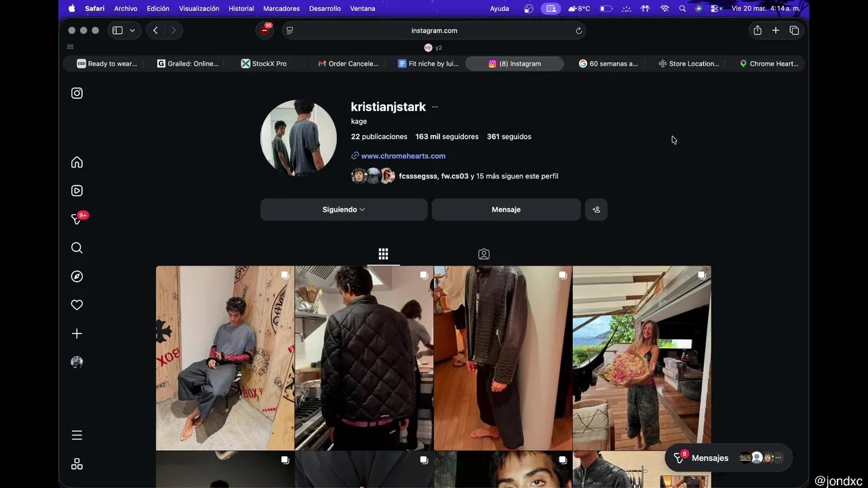The height and width of the screenshot is (488, 868).
Task: Show similar accounts button
Action: (596, 209)
